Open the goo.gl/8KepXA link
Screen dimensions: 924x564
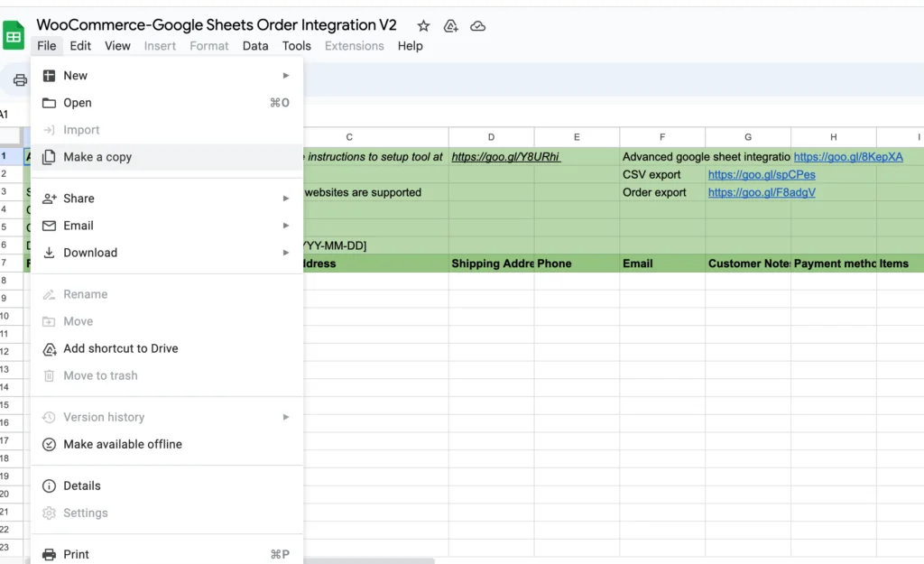point(848,157)
